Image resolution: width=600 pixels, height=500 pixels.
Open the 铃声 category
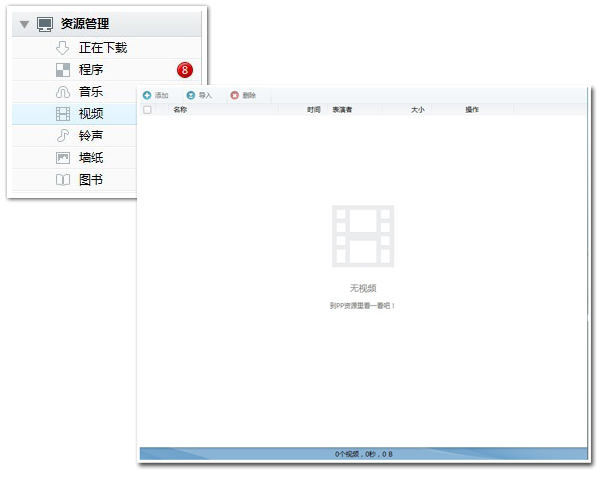pos(91,135)
